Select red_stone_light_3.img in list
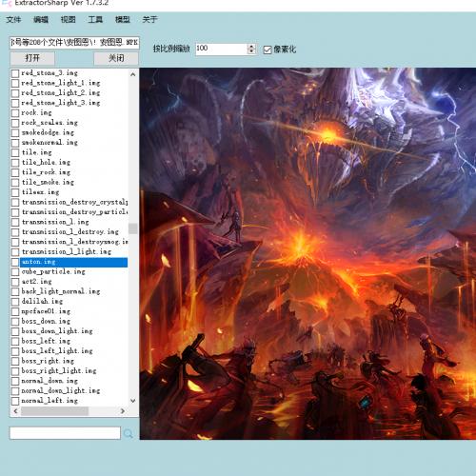Viewport: 476px width, 476px height. [61, 103]
